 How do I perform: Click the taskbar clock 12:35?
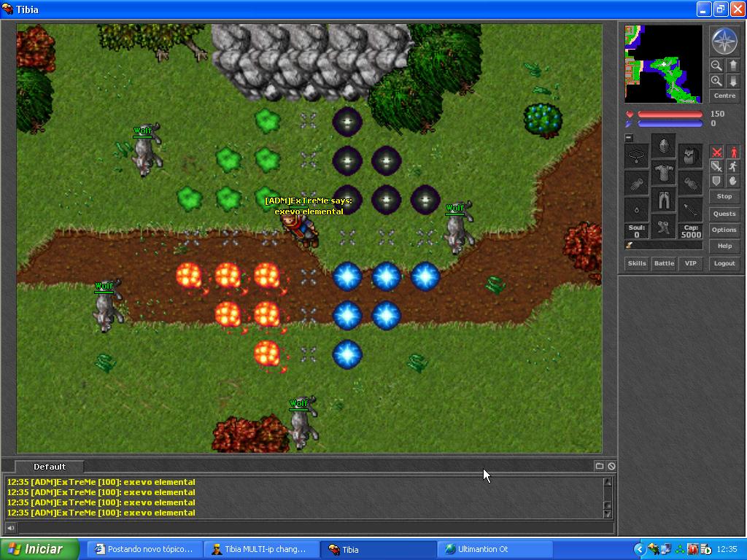point(727,550)
